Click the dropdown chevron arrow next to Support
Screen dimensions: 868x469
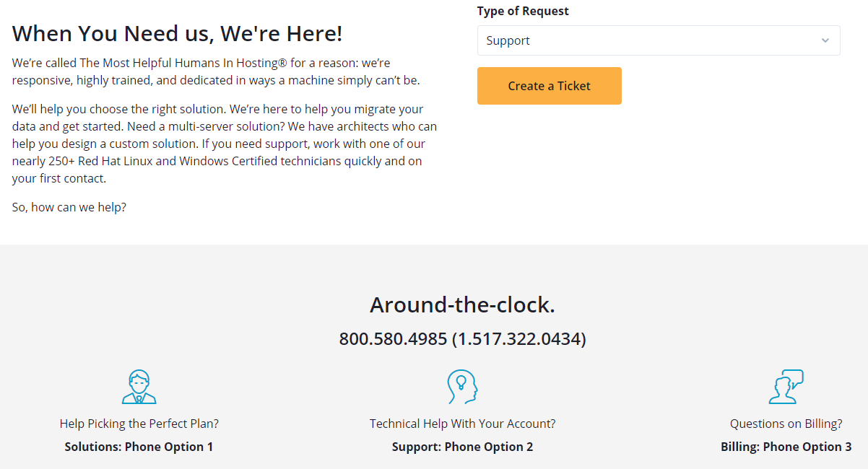pos(825,40)
